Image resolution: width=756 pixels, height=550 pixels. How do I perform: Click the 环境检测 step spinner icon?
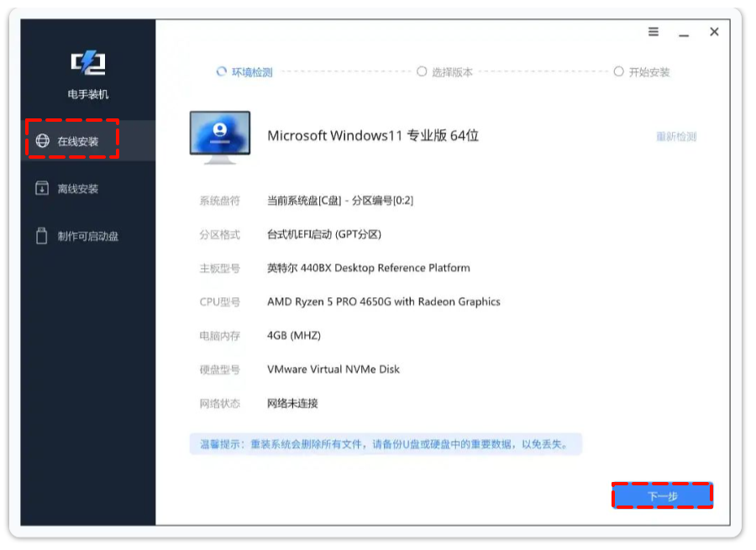coord(221,72)
